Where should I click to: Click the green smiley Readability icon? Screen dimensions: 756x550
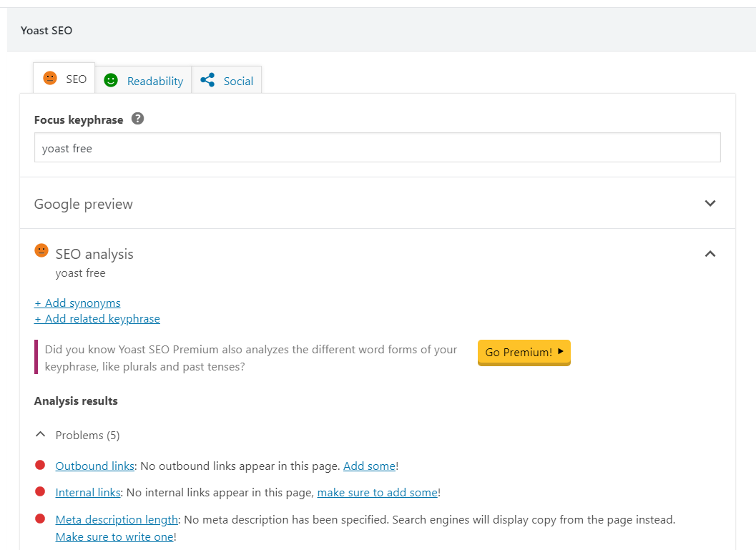click(x=111, y=80)
